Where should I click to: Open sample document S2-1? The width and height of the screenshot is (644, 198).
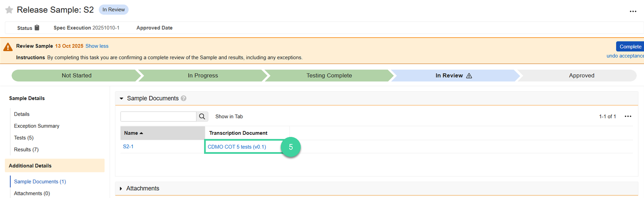[x=128, y=147]
